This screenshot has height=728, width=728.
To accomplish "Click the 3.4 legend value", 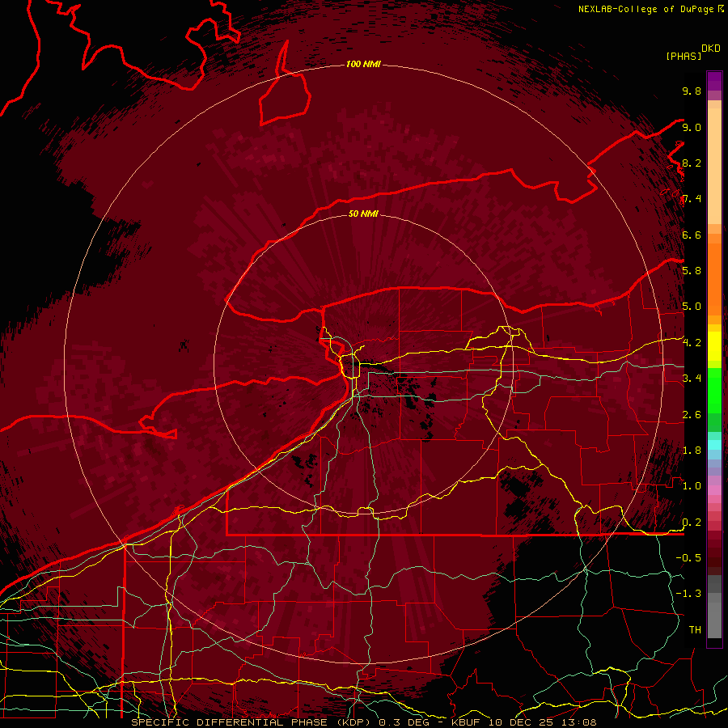I will point(692,378).
